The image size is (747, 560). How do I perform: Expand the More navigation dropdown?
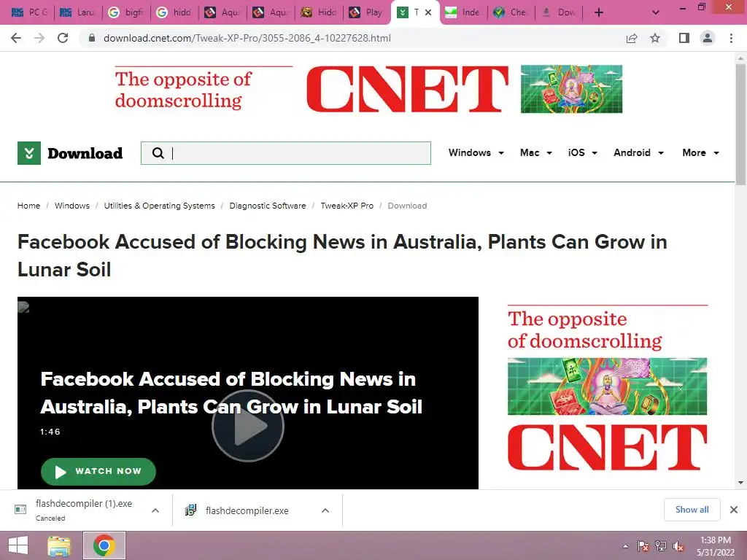click(x=700, y=153)
